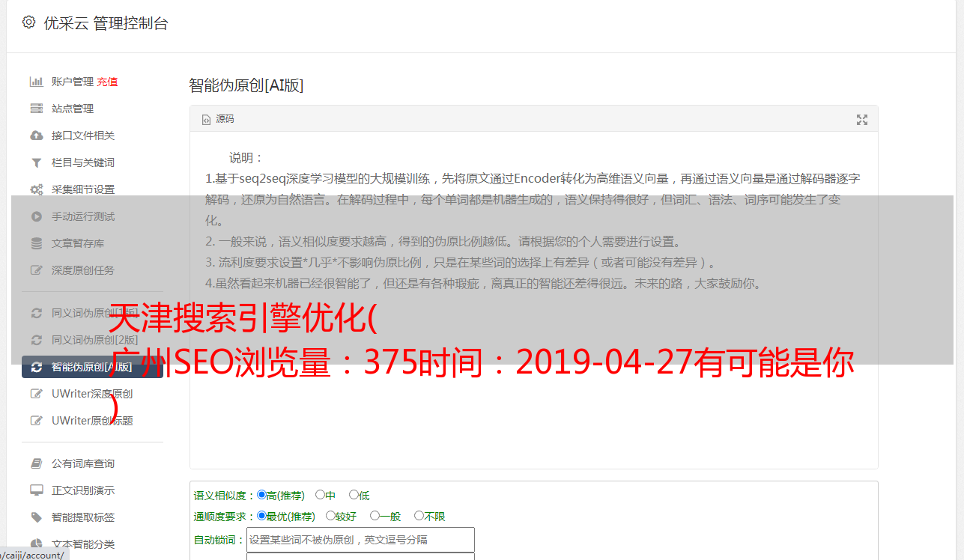Click the book icon for 公有词库查询
This screenshot has width=964, height=560.
(36, 463)
